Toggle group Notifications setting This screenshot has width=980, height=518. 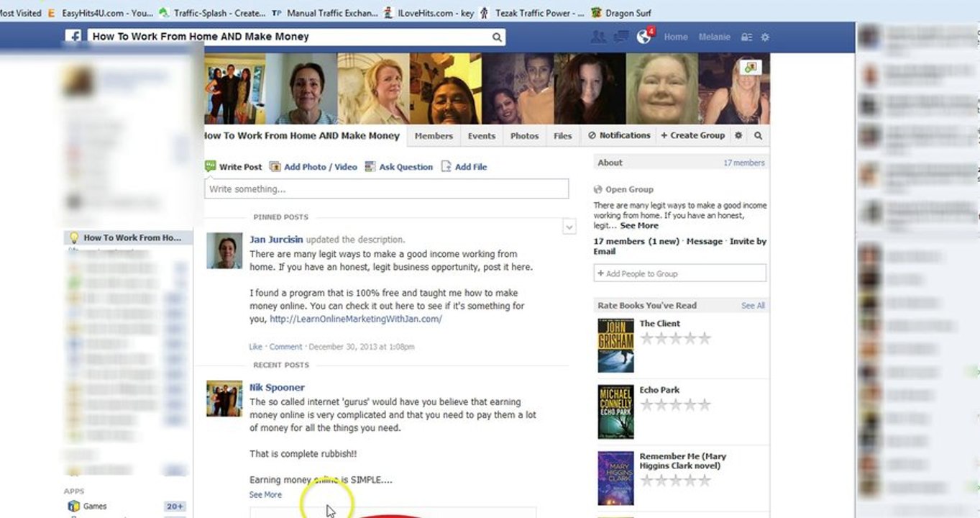(619, 135)
